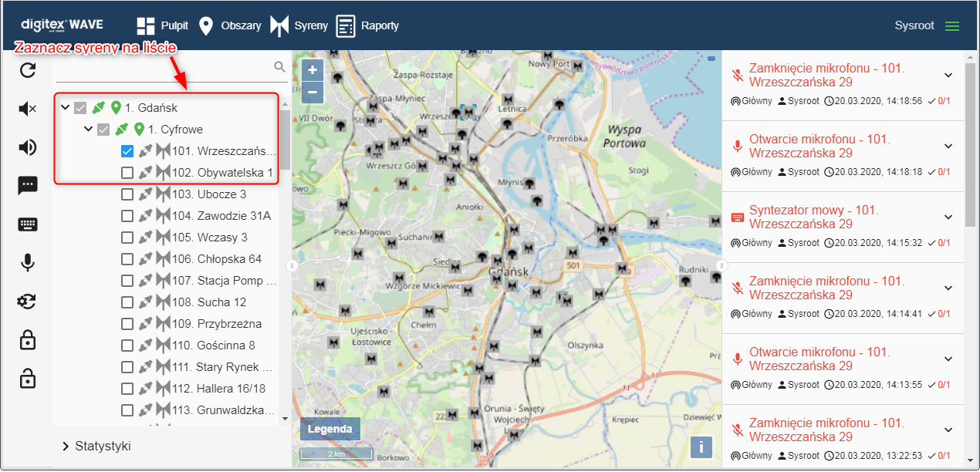Image resolution: width=980 pixels, height=472 pixels.
Task: Expand the Syntezator mowy event entry
Action: 948,217
